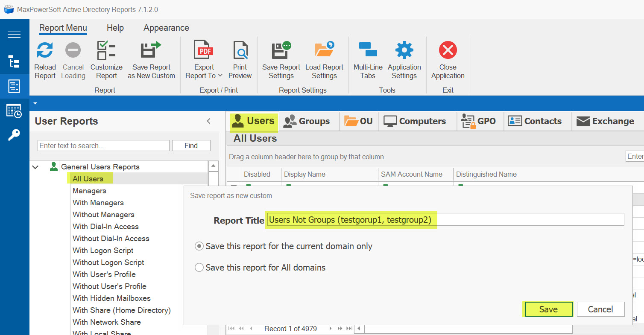Click the Find button

pyautogui.click(x=191, y=146)
